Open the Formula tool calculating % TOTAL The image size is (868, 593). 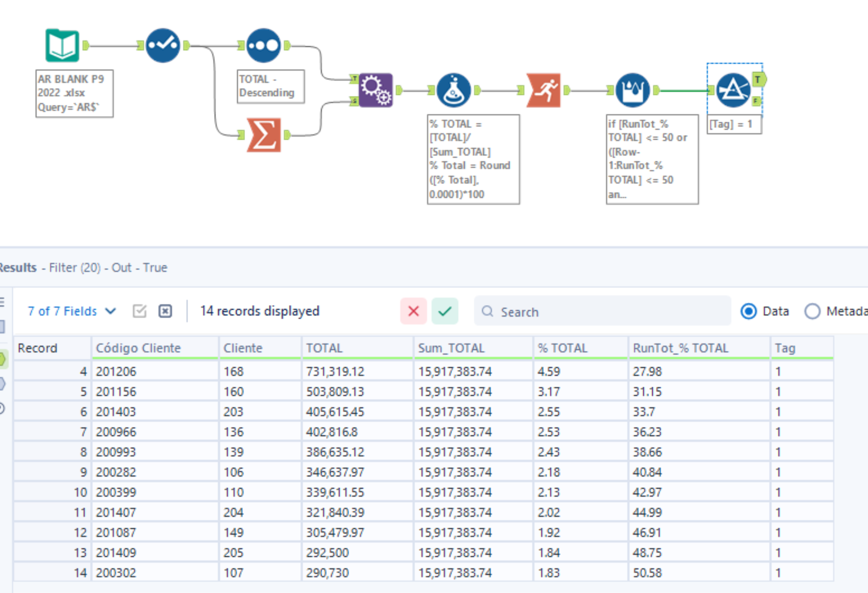[454, 91]
